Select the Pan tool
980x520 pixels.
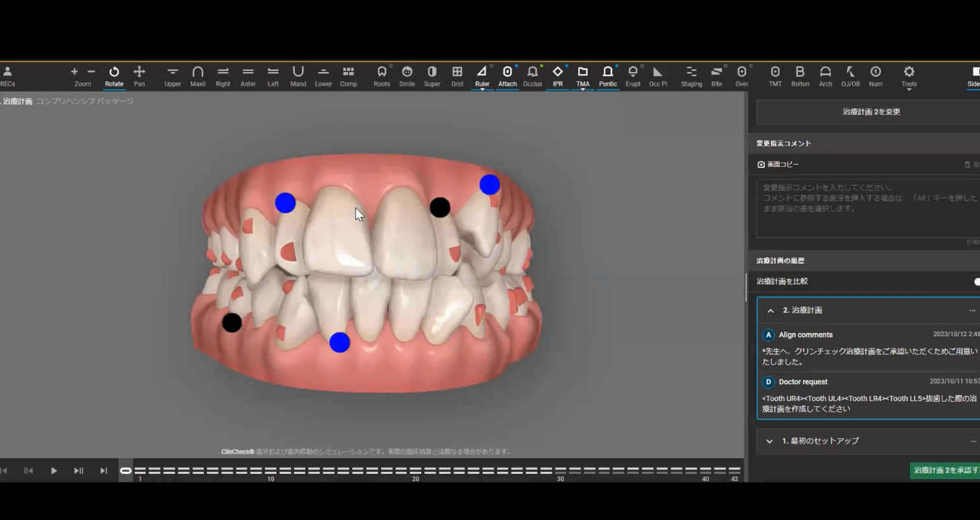click(139, 75)
